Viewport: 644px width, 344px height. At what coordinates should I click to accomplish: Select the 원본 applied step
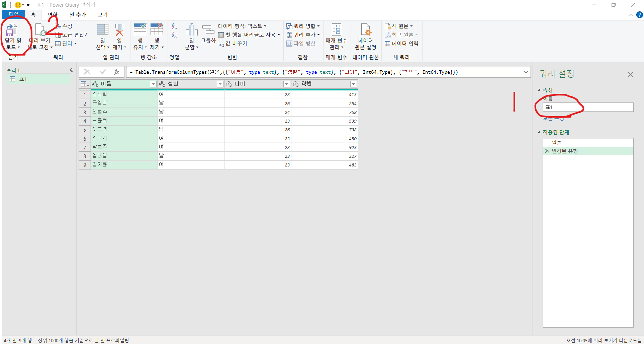(x=588, y=143)
